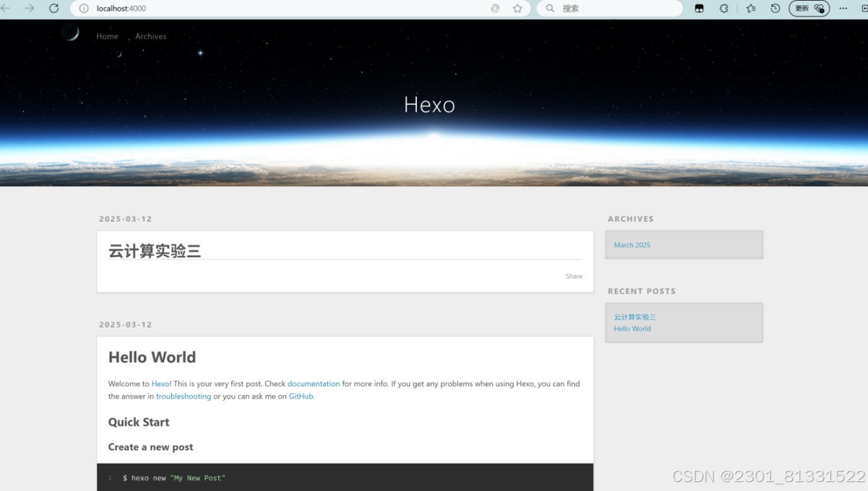Click the Hexo site title

429,104
